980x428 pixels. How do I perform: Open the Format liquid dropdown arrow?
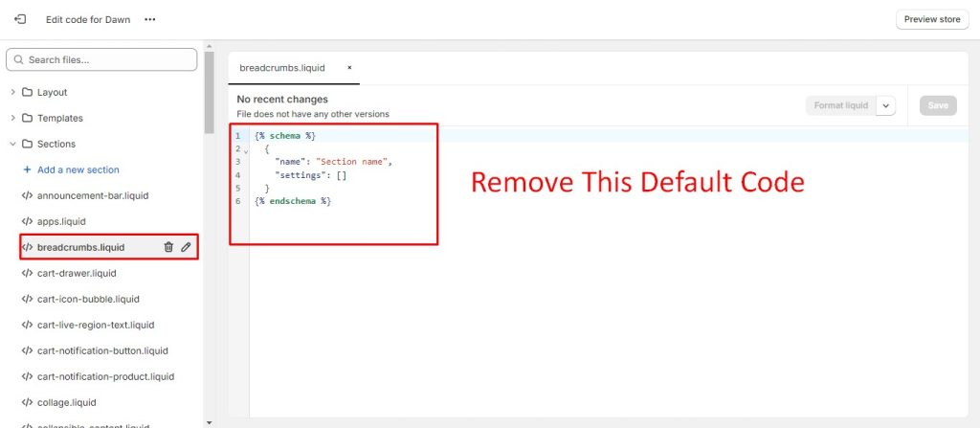click(x=885, y=106)
